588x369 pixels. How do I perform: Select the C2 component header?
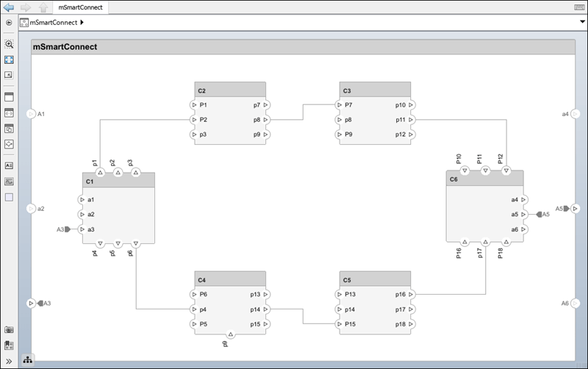pos(230,90)
